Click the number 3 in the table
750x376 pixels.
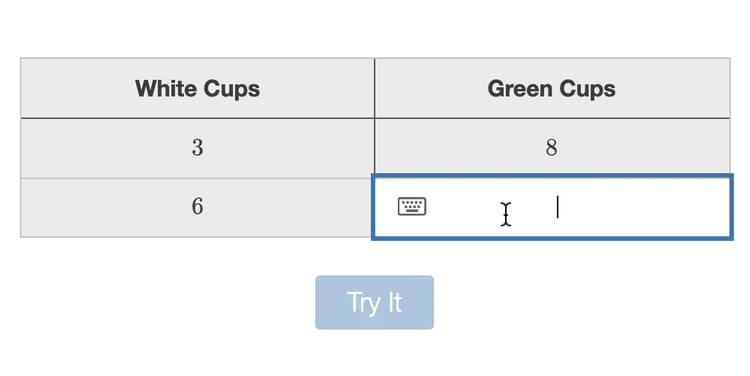click(x=198, y=148)
